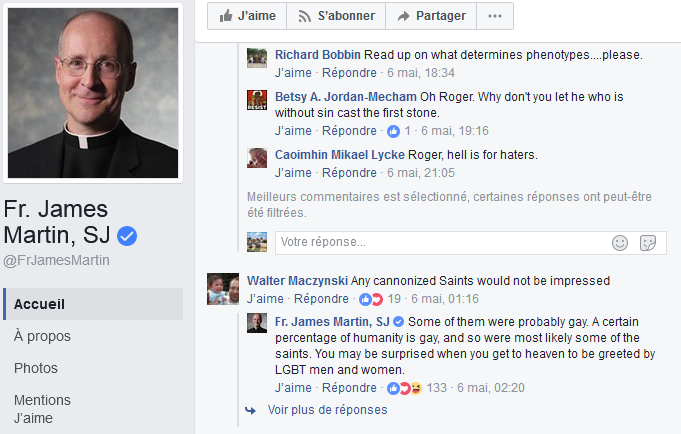Open Betsy A. Jordan-Mecham's profile picture
This screenshot has width=681, height=434.
(x=257, y=101)
